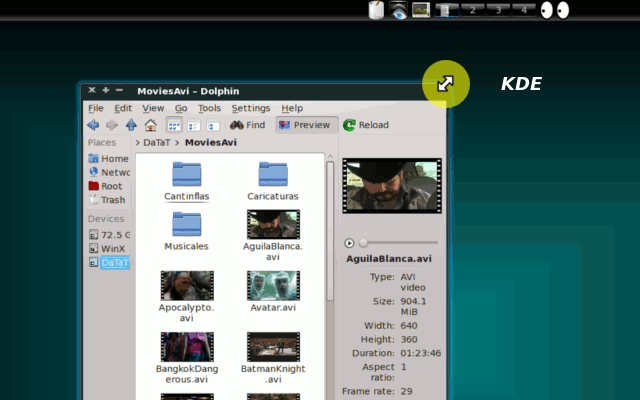Image resolution: width=640 pixels, height=400 pixels.
Task: Expand the breadcrumb arrow before DaTaT
Action: click(x=138, y=142)
